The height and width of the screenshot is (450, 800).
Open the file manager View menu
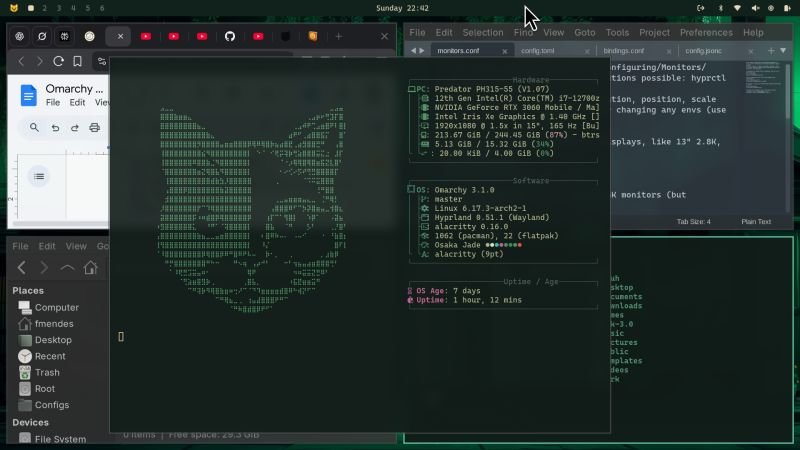pos(76,246)
